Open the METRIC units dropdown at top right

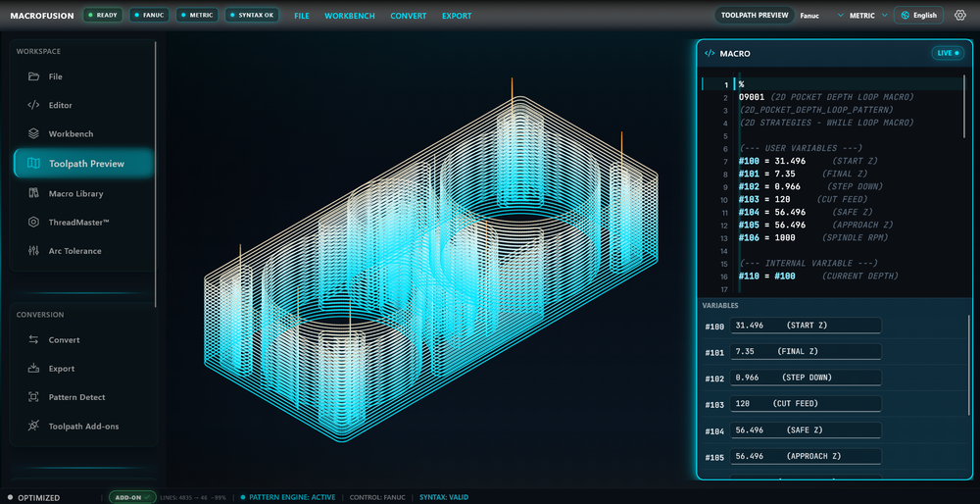click(x=868, y=16)
